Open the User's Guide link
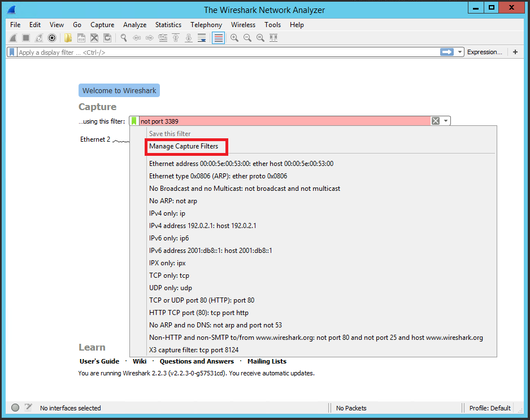This screenshot has height=420, width=530. coord(99,361)
